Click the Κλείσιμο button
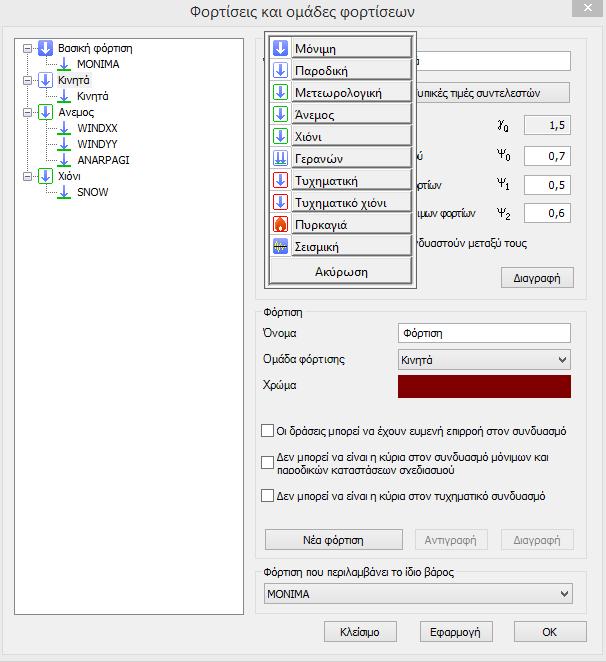This screenshot has height=662, width=606. click(x=360, y=632)
